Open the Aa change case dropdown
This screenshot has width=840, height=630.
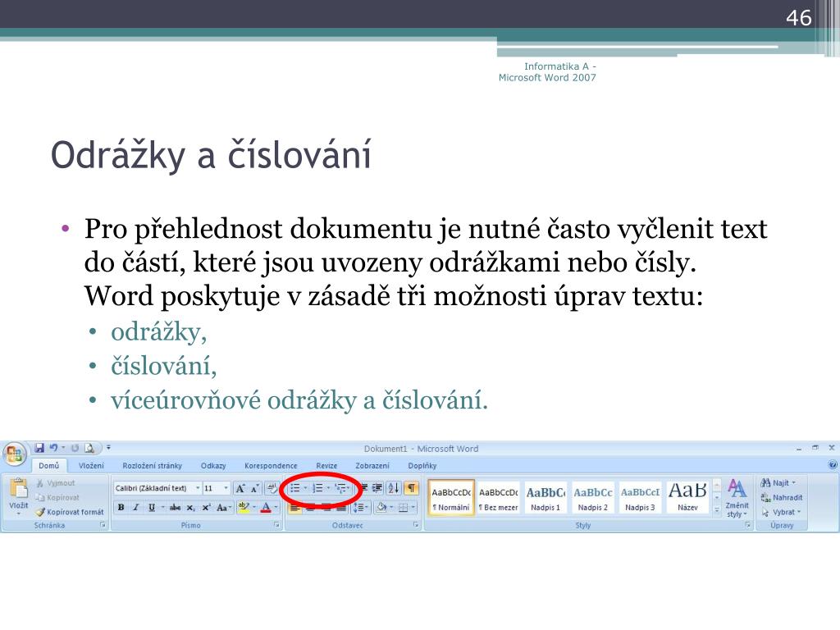[224, 508]
